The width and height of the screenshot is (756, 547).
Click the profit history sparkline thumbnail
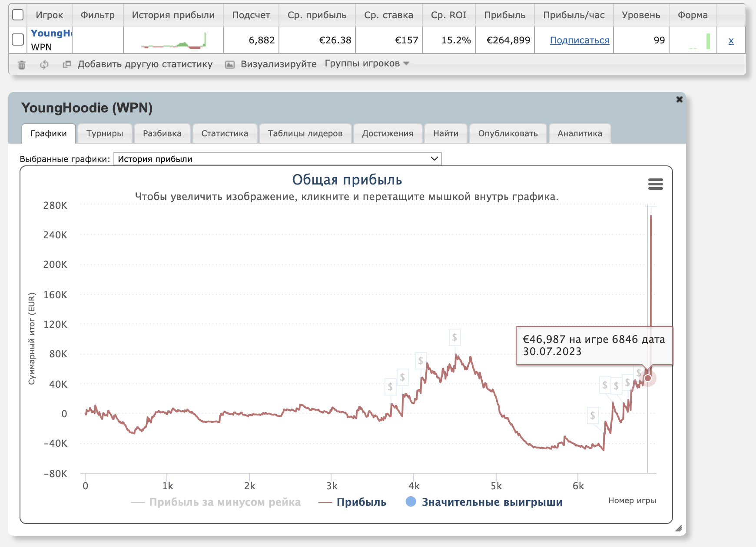pyautogui.click(x=173, y=40)
